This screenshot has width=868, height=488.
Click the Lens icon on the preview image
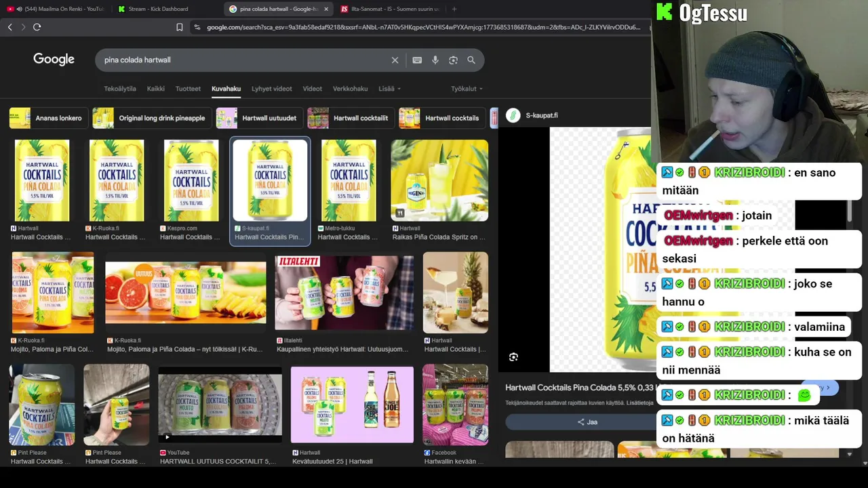pyautogui.click(x=513, y=357)
